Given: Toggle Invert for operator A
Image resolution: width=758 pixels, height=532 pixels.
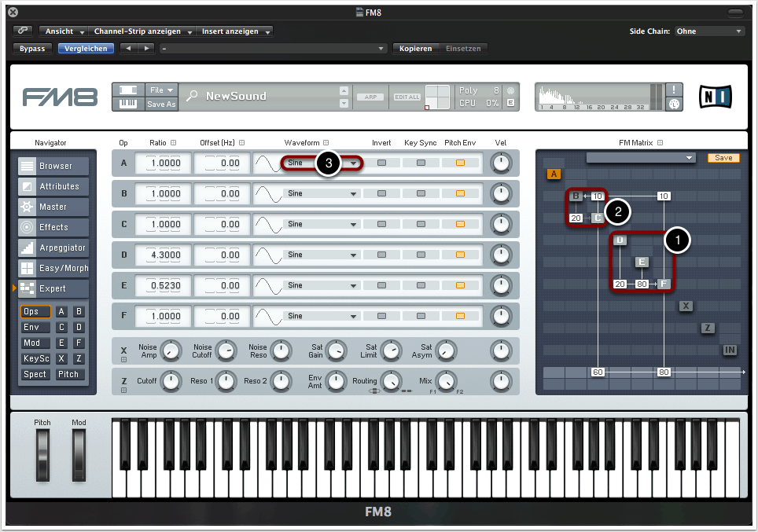Looking at the screenshot, I should [x=381, y=163].
